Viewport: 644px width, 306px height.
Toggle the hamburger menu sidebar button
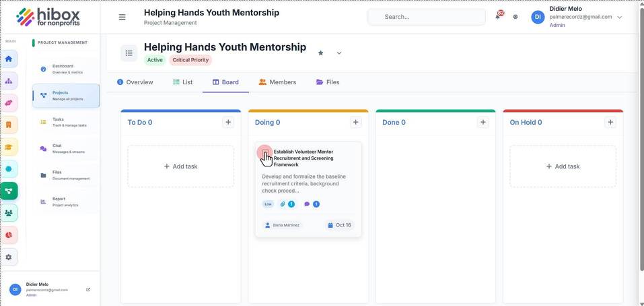coord(122,17)
